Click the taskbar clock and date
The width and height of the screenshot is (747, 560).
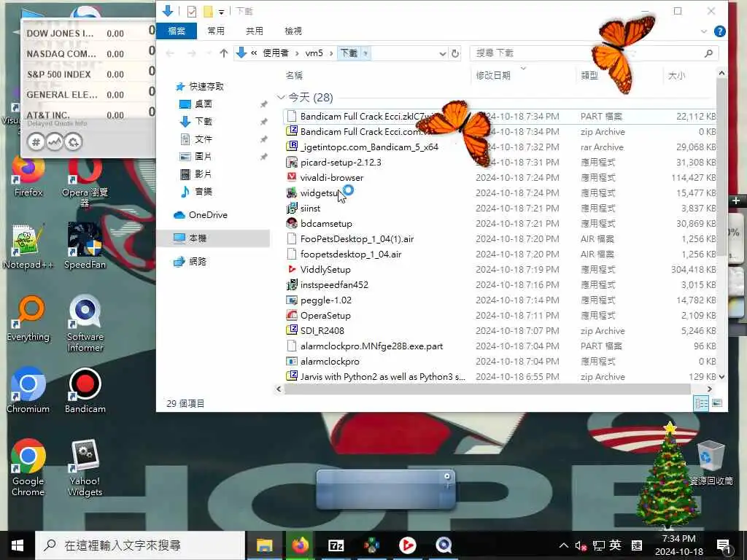(x=679, y=545)
